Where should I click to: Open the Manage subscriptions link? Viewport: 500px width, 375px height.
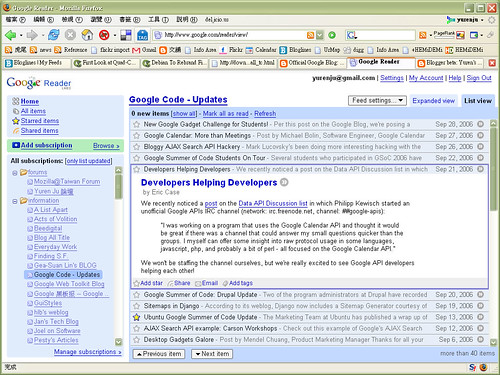(x=88, y=352)
